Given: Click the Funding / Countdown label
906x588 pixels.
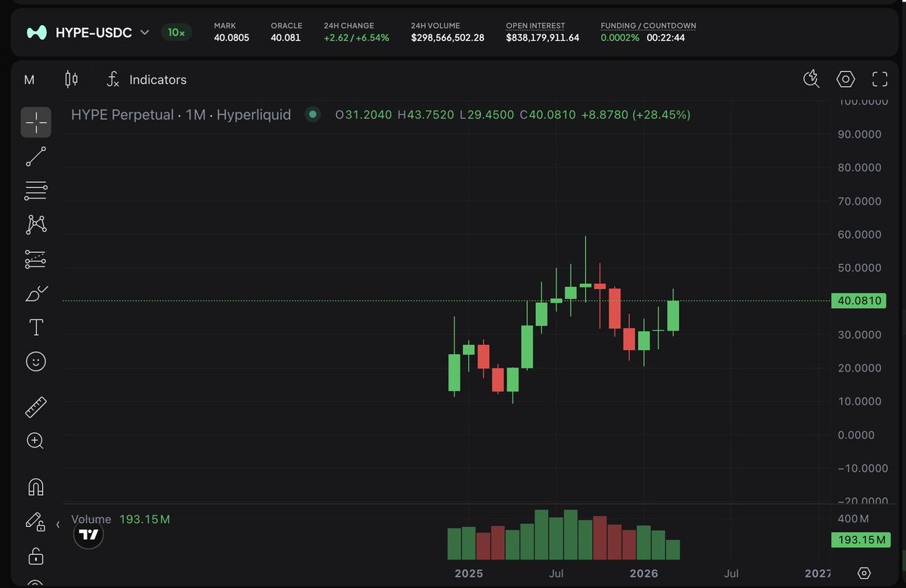Looking at the screenshot, I should tap(649, 26).
